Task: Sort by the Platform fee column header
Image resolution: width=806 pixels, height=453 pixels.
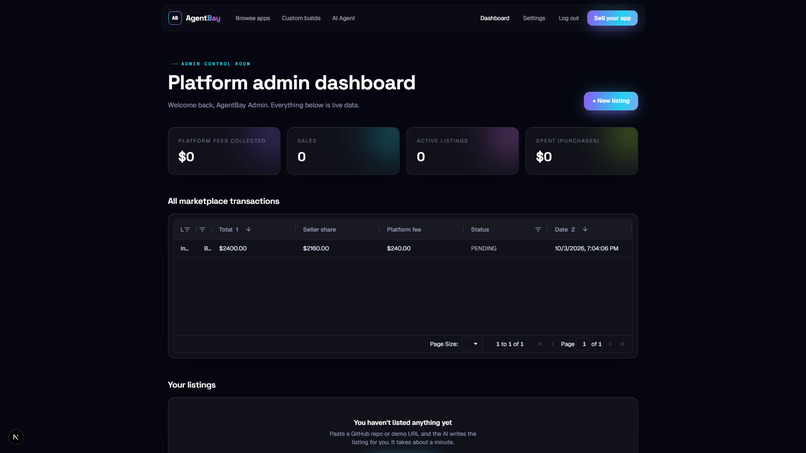Action: tap(404, 229)
